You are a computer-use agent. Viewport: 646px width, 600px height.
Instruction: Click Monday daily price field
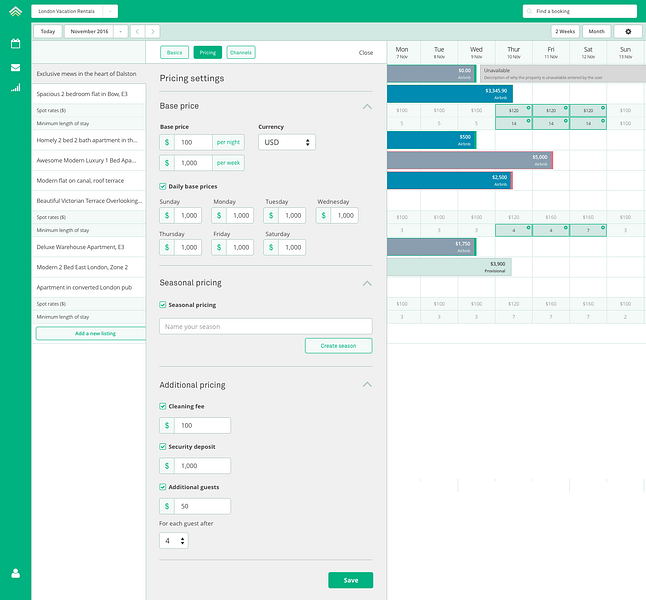tap(233, 216)
